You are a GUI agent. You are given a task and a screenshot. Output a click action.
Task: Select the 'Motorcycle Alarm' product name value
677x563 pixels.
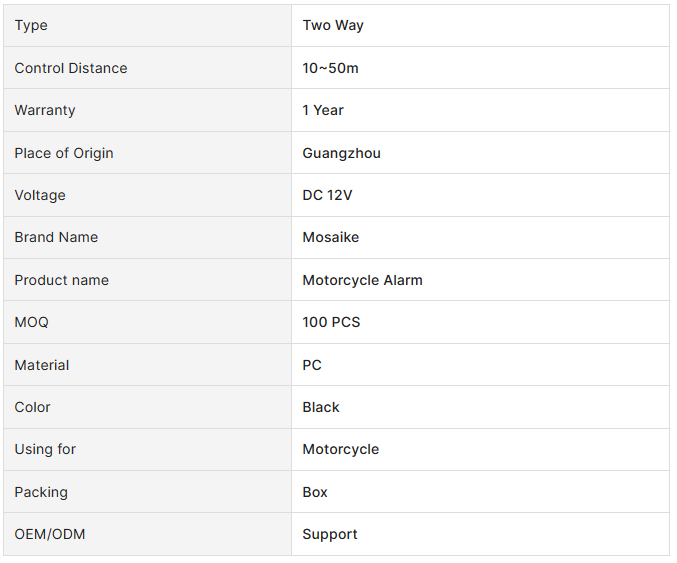(x=362, y=280)
